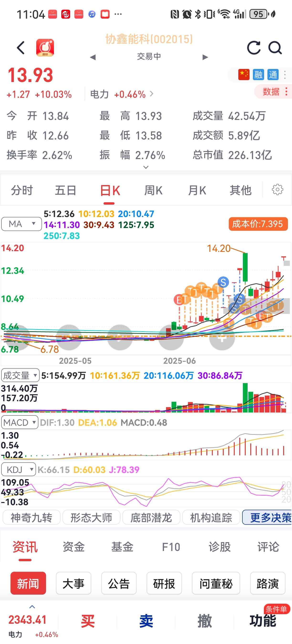Open 电力 sector link

121,94
